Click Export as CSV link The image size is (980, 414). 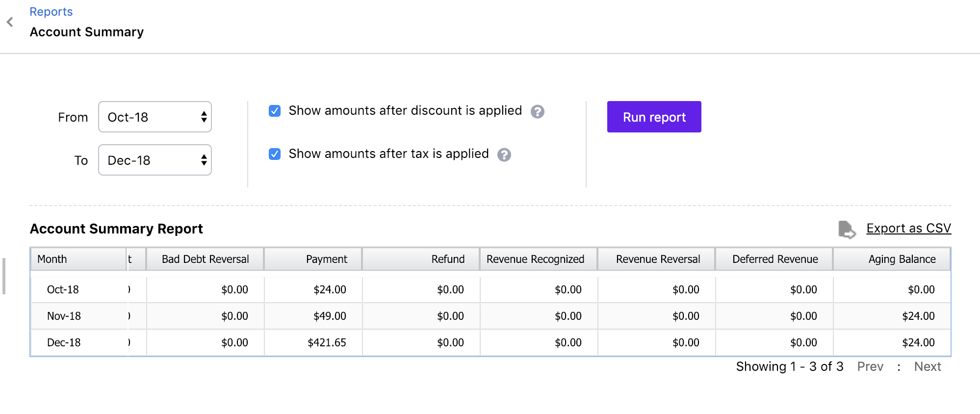coord(908,228)
